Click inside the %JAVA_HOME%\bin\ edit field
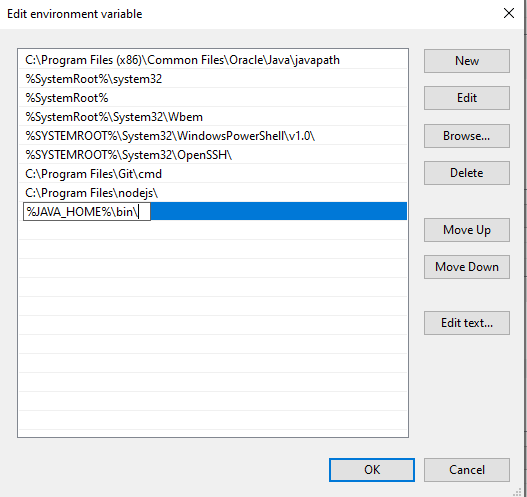Viewport: 527px width, 497px height. [87, 212]
